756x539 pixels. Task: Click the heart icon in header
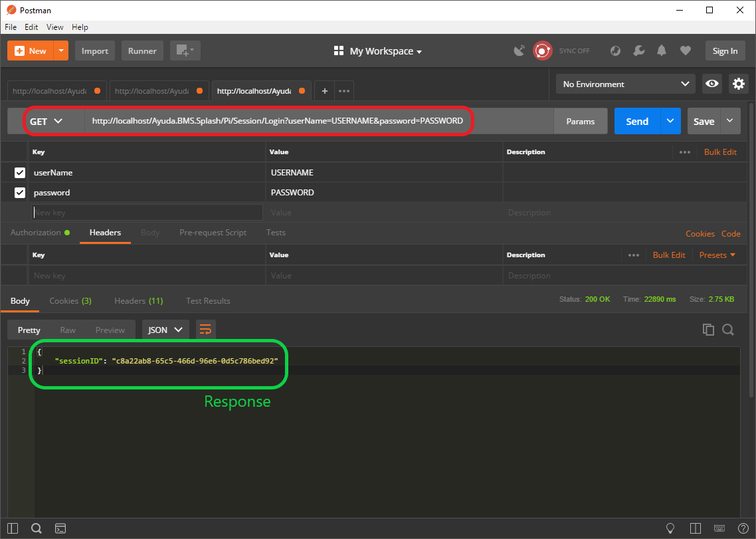(x=685, y=51)
